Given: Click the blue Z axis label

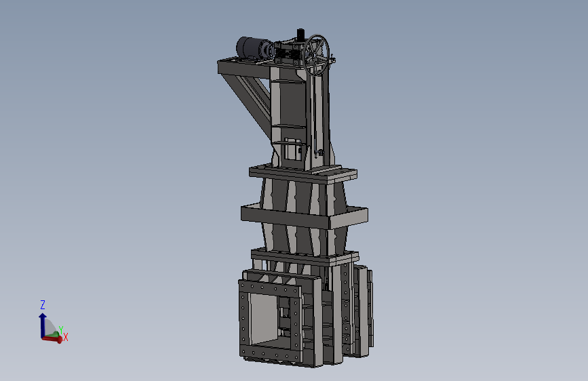Looking at the screenshot, I should [x=43, y=304].
